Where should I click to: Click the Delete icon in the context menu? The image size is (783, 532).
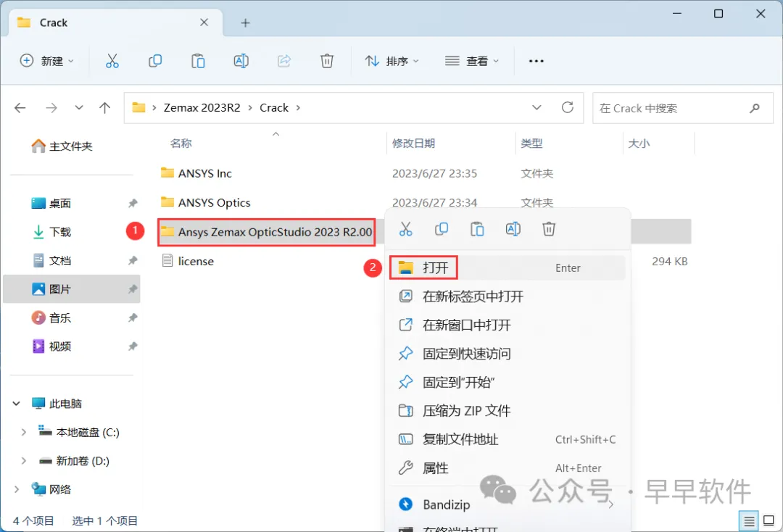tap(549, 229)
